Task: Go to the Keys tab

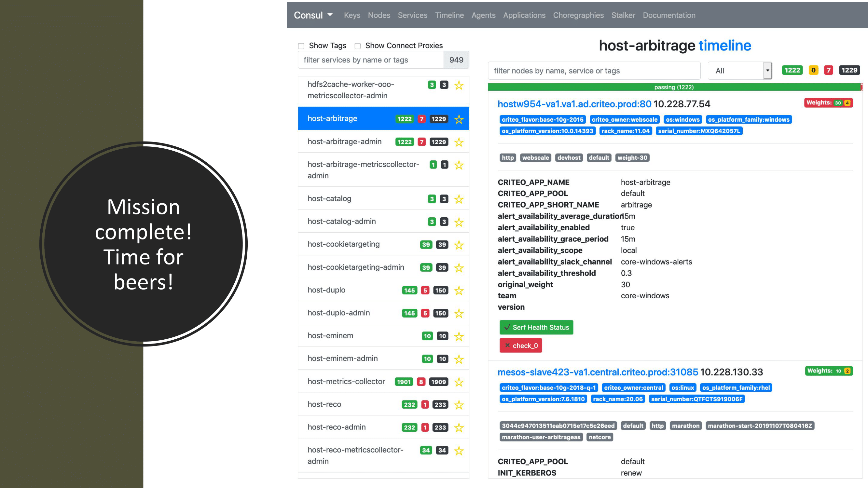Action: pos(352,15)
